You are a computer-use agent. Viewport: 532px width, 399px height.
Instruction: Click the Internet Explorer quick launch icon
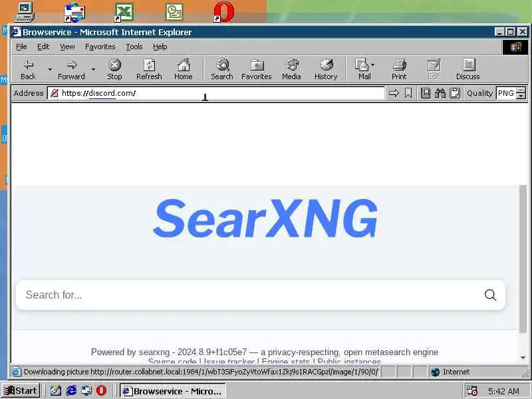pyautogui.click(x=71, y=390)
